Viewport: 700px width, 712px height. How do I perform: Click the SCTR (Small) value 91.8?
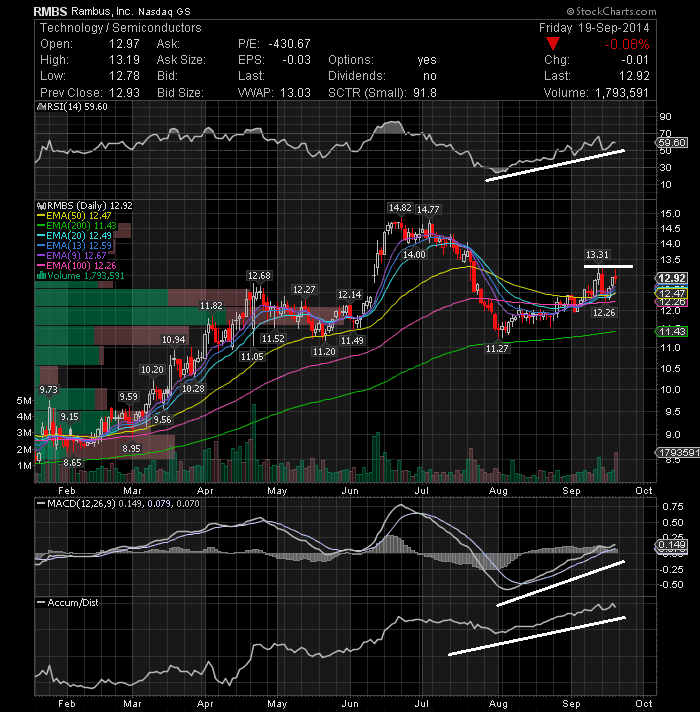(424, 93)
